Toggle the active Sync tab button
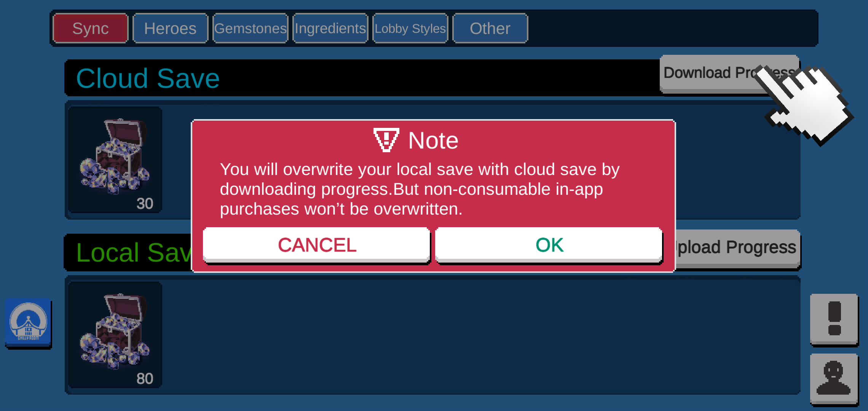The height and width of the screenshot is (411, 868). point(90,28)
